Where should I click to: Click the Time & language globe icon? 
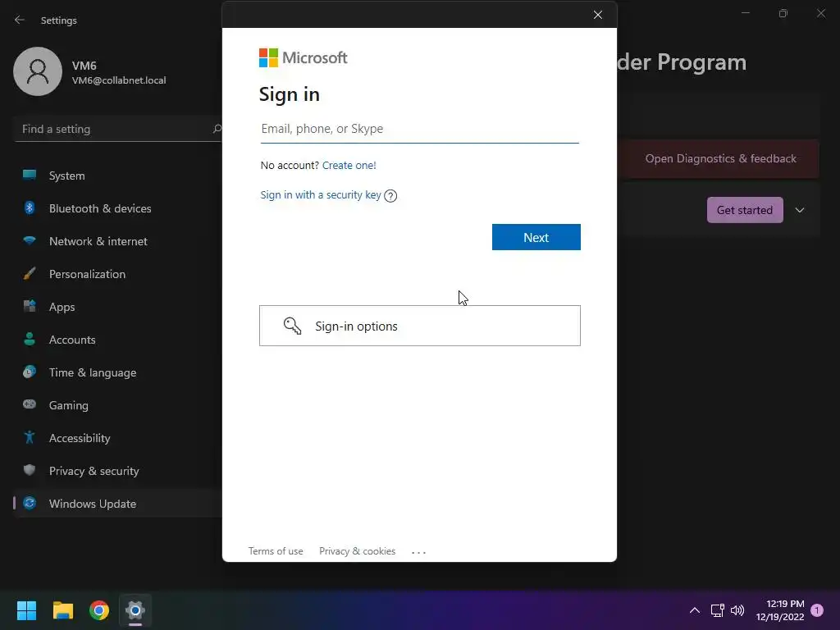click(x=30, y=372)
